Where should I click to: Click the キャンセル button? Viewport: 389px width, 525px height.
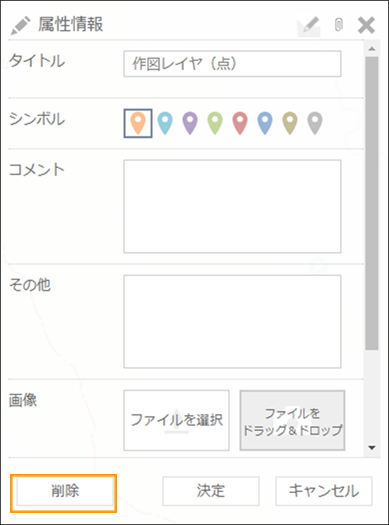(x=323, y=491)
